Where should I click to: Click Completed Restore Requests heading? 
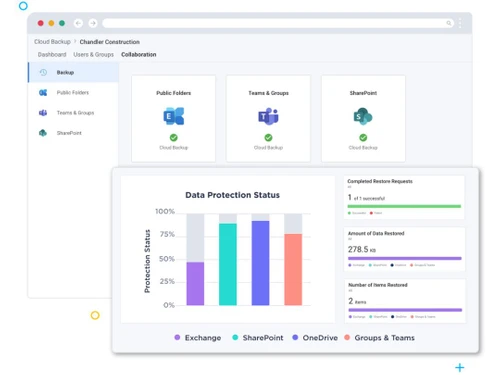380,181
